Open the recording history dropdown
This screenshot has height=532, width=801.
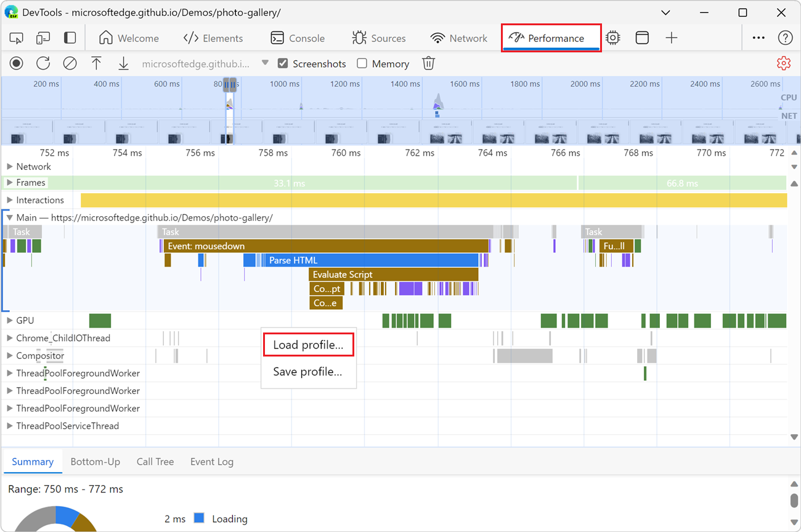click(x=265, y=62)
